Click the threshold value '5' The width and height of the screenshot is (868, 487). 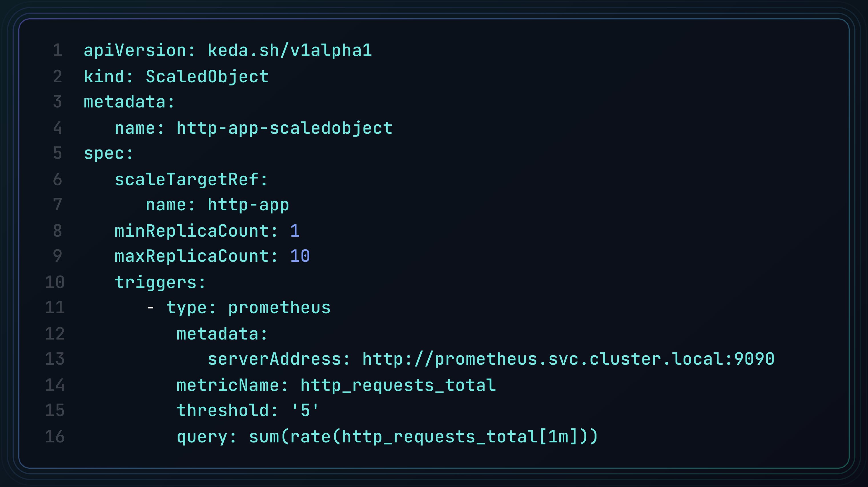[305, 410]
